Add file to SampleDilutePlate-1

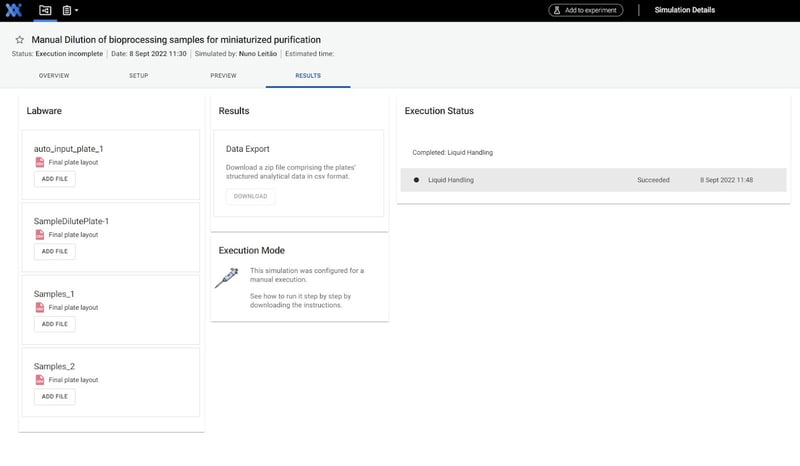(55, 251)
